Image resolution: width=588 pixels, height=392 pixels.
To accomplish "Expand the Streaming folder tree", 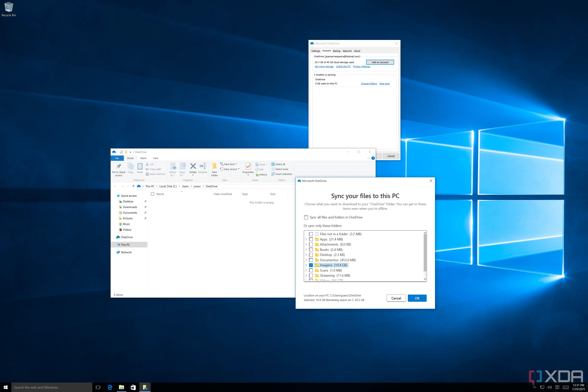I will click(306, 276).
